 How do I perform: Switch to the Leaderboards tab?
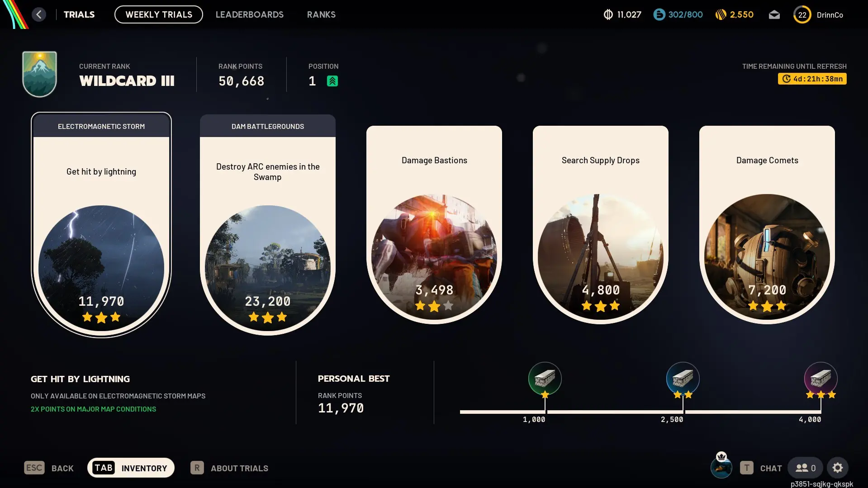(x=250, y=14)
